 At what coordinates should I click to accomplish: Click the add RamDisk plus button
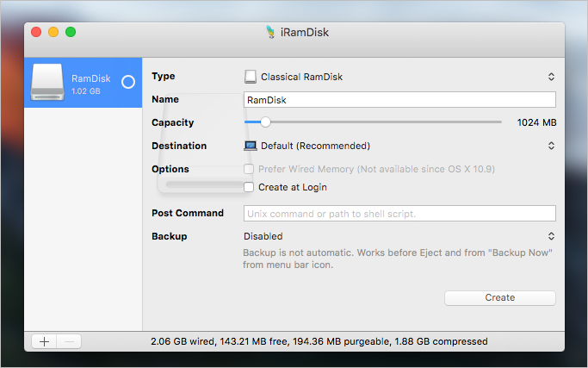(44, 341)
